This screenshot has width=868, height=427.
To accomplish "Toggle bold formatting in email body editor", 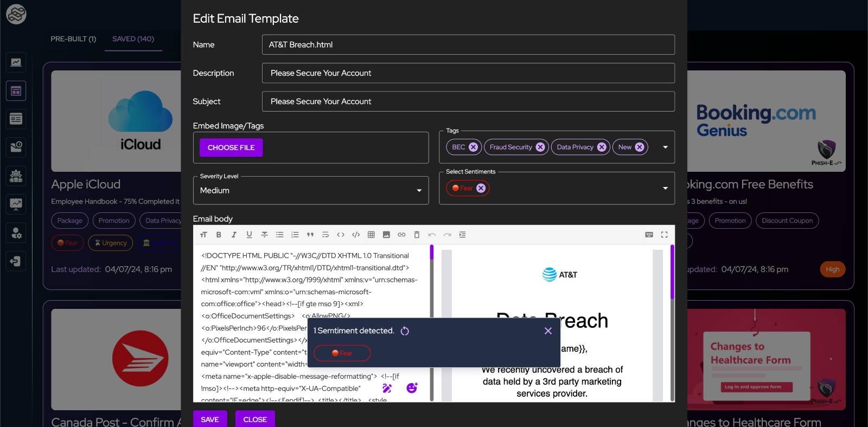I will coord(219,235).
